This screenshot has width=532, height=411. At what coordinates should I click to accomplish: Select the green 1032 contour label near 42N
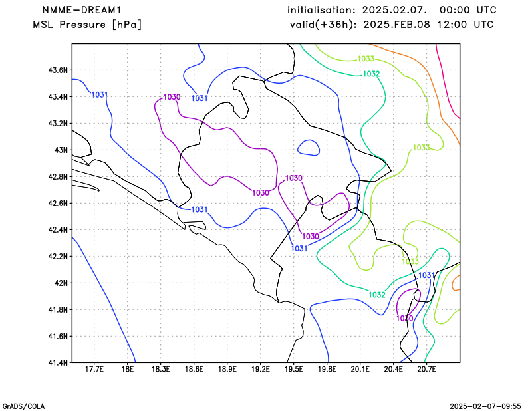point(377,295)
